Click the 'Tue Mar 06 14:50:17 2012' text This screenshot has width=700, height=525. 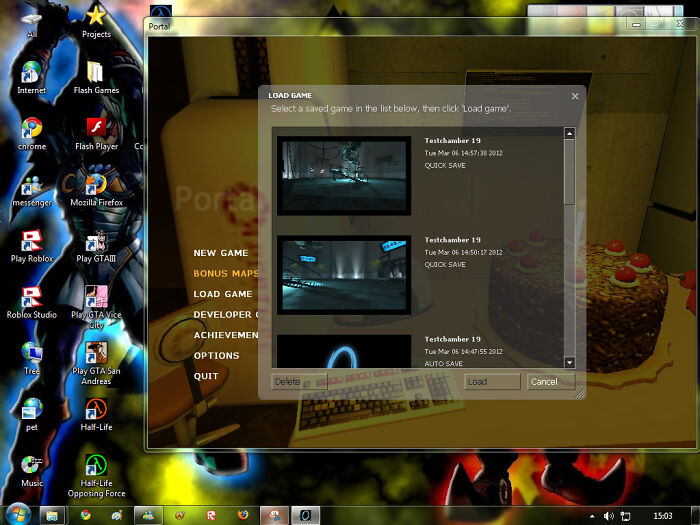(x=463, y=252)
